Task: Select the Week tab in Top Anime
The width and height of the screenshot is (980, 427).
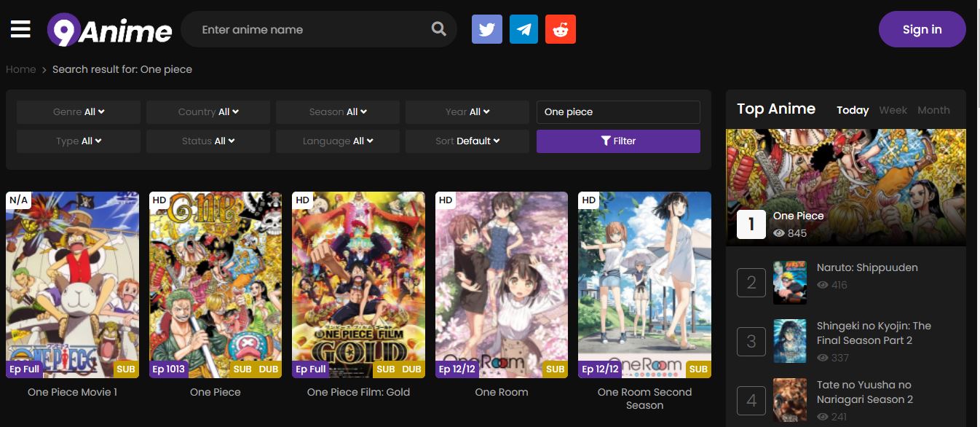Action: pyautogui.click(x=893, y=110)
